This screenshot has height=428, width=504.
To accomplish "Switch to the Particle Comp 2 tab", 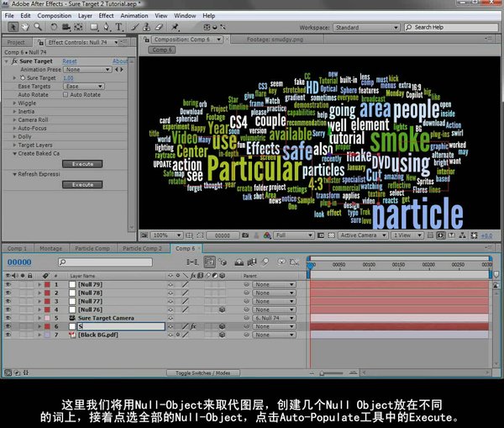I will pyautogui.click(x=141, y=249).
